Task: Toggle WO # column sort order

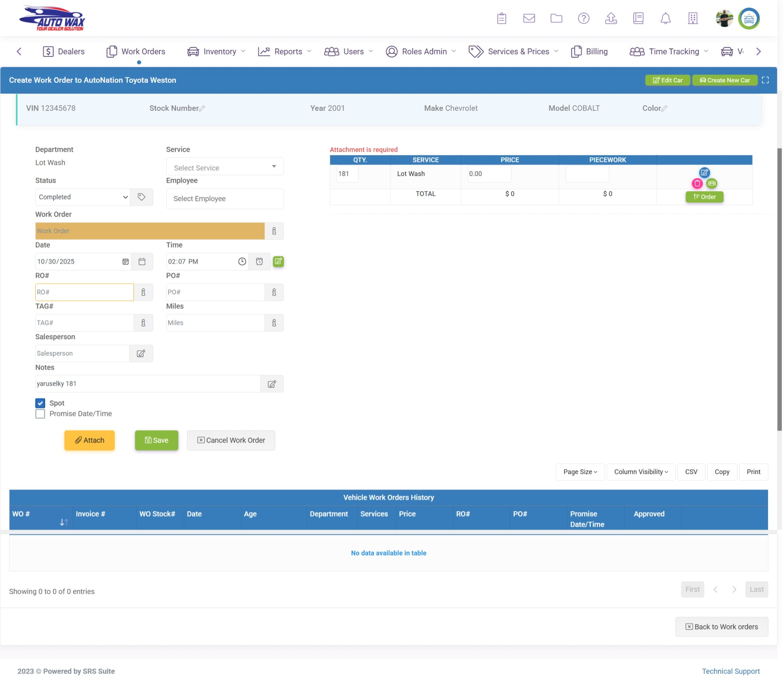Action: coord(64,522)
